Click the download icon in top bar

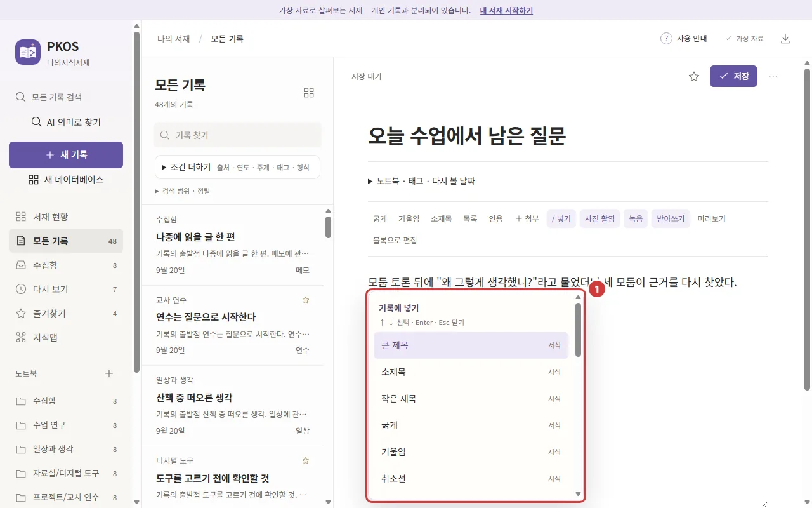[785, 39]
